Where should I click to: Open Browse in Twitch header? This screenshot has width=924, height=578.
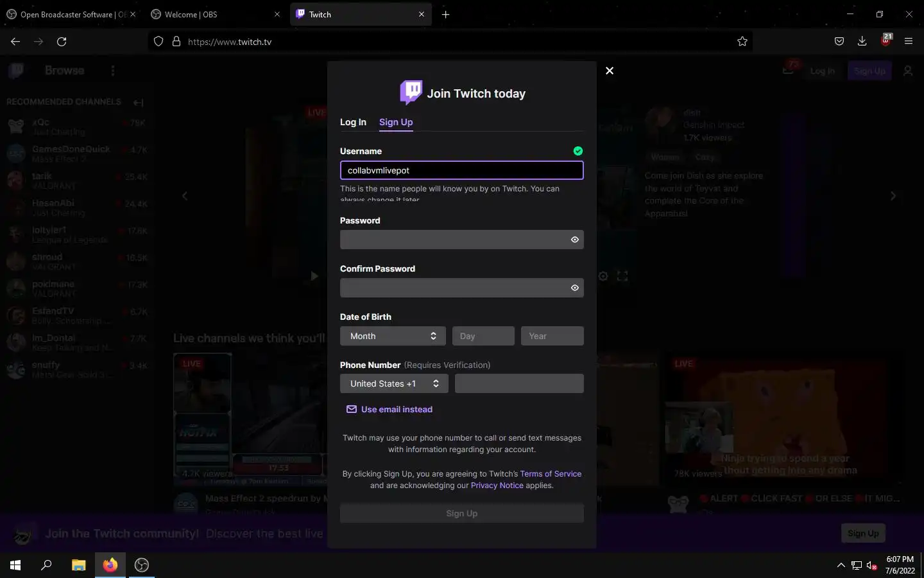pos(64,71)
